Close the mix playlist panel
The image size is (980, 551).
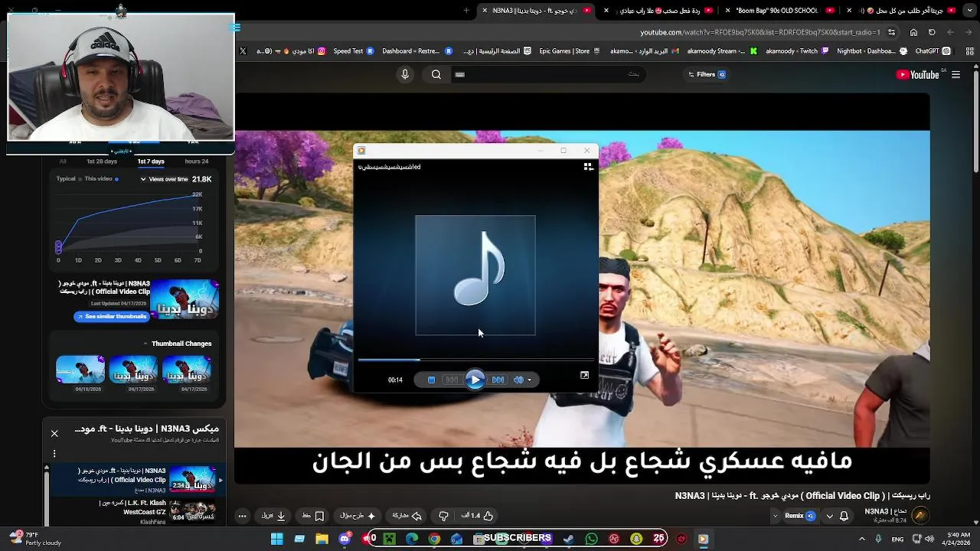pyautogui.click(x=54, y=433)
